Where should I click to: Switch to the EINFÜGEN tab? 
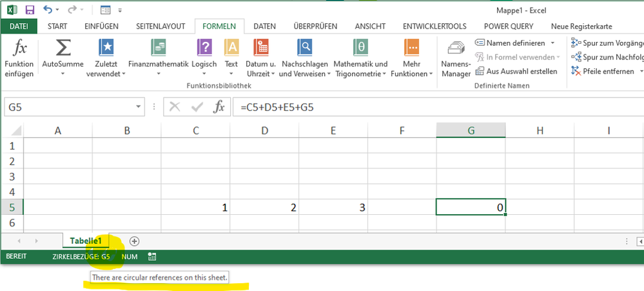(101, 26)
